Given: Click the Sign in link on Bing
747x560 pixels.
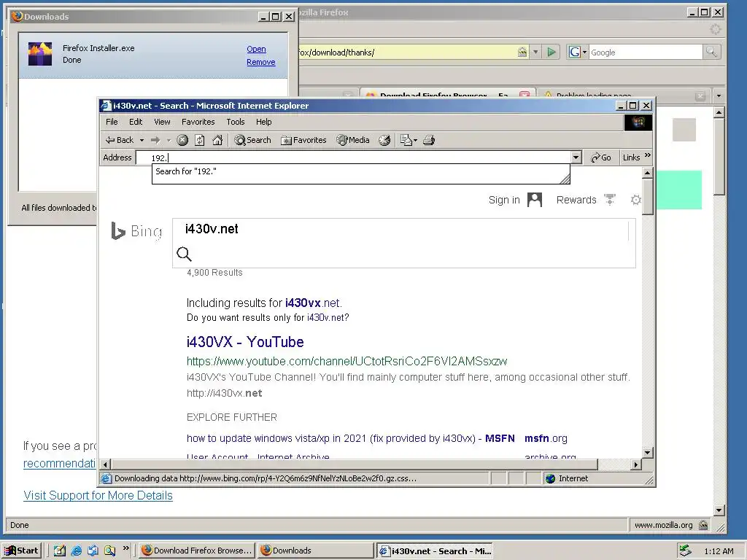Looking at the screenshot, I should (504, 200).
